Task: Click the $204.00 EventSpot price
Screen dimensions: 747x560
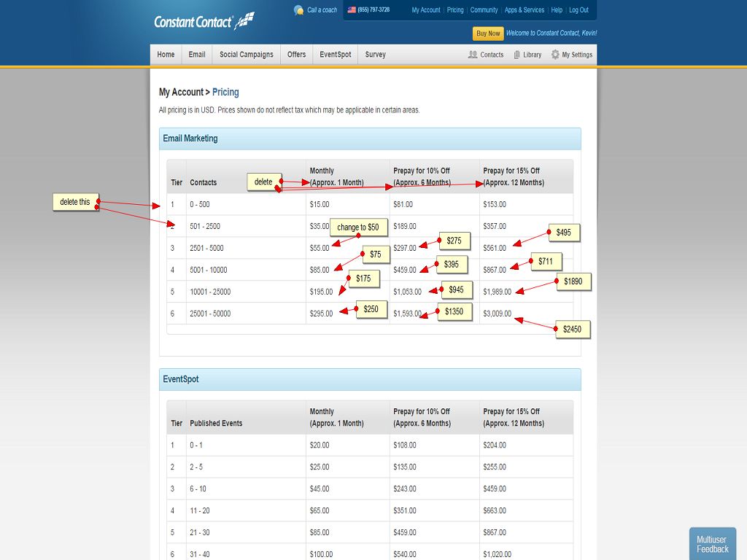Action: point(495,446)
